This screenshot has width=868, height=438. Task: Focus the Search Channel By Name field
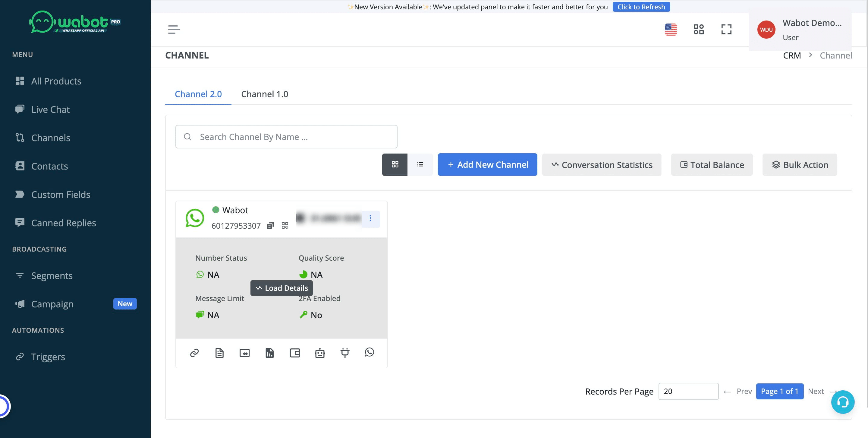click(x=286, y=137)
